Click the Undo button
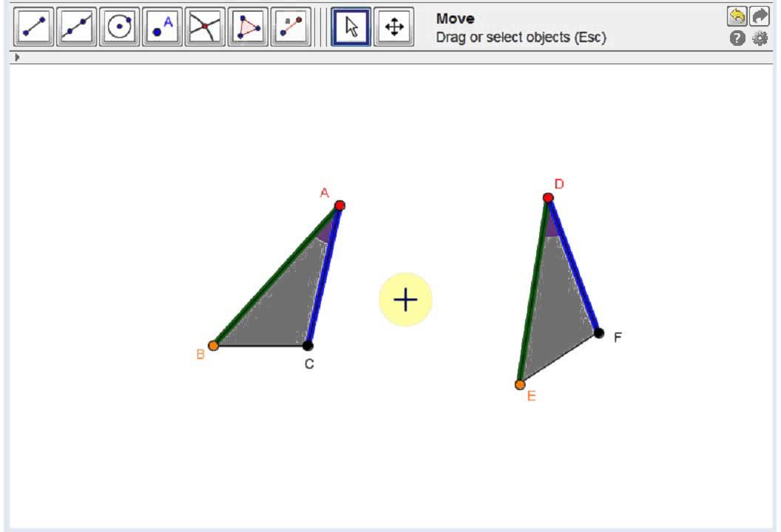This screenshot has width=781, height=532. (737, 16)
